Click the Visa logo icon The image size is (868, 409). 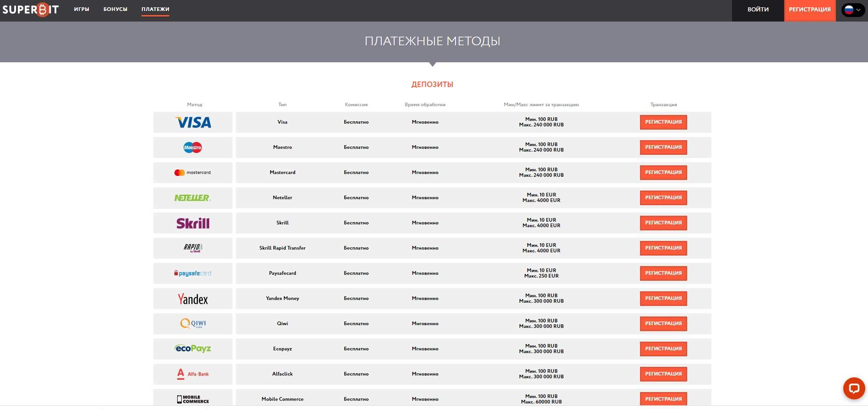pos(193,122)
